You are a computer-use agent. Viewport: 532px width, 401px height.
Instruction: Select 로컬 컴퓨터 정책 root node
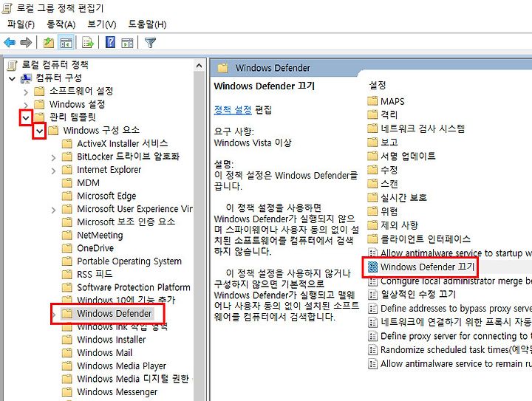point(48,65)
